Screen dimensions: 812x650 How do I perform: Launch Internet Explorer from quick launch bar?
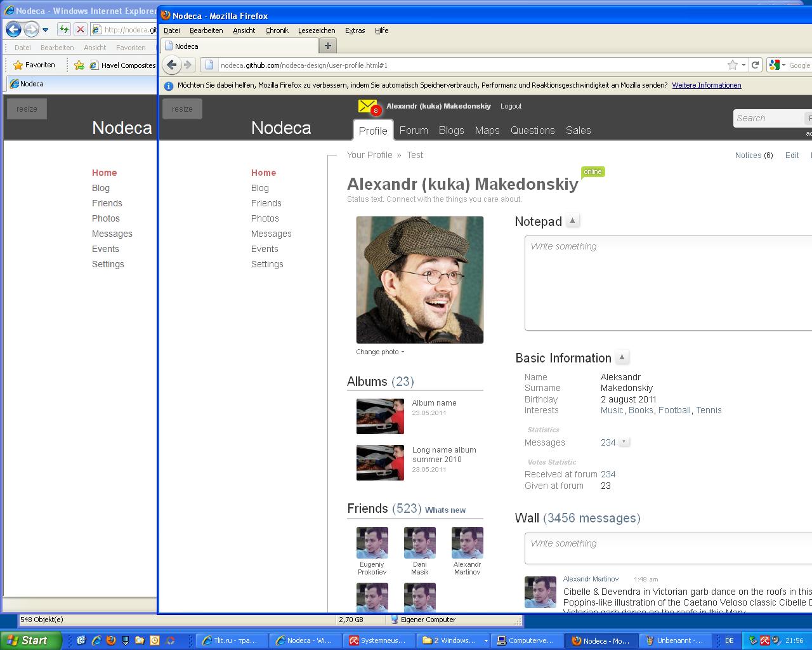96,640
